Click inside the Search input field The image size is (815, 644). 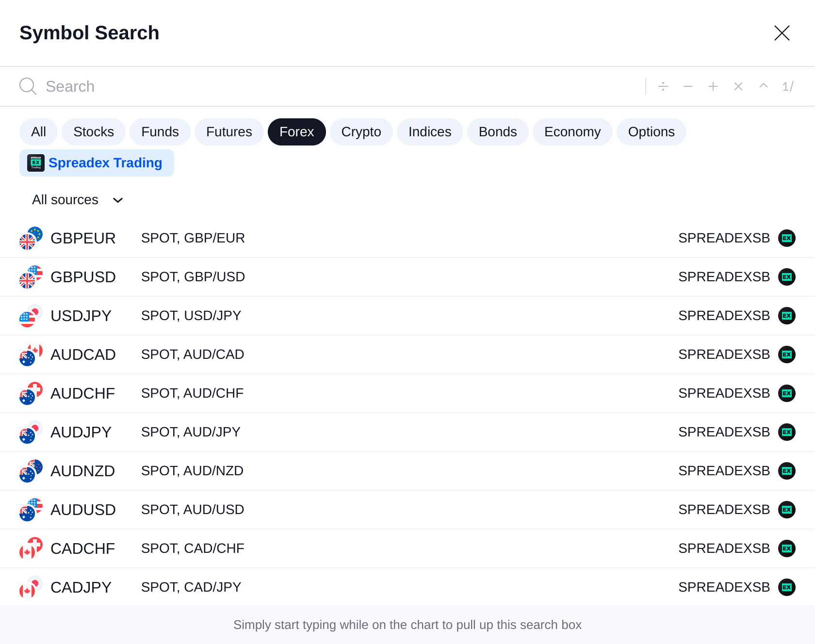click(x=194, y=86)
